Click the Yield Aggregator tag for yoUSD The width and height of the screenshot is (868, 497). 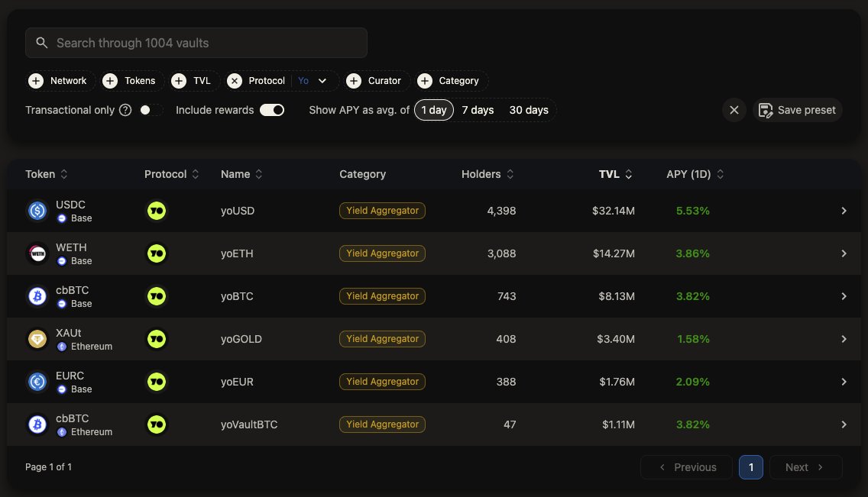pyautogui.click(x=383, y=211)
